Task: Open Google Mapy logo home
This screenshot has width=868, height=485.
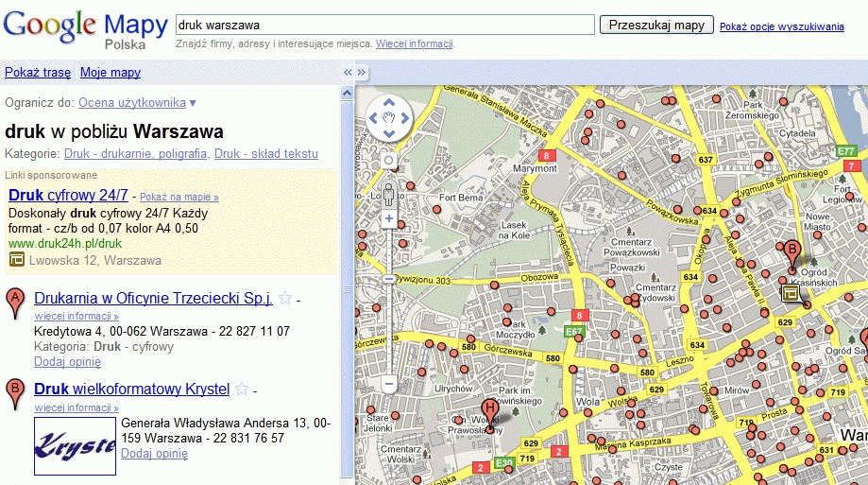Action: [85, 28]
